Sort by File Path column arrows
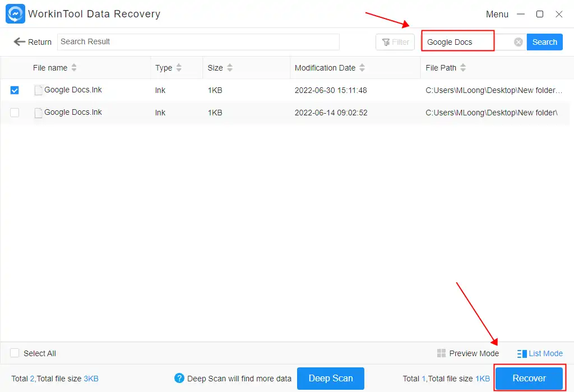The height and width of the screenshot is (392, 574). click(x=462, y=68)
